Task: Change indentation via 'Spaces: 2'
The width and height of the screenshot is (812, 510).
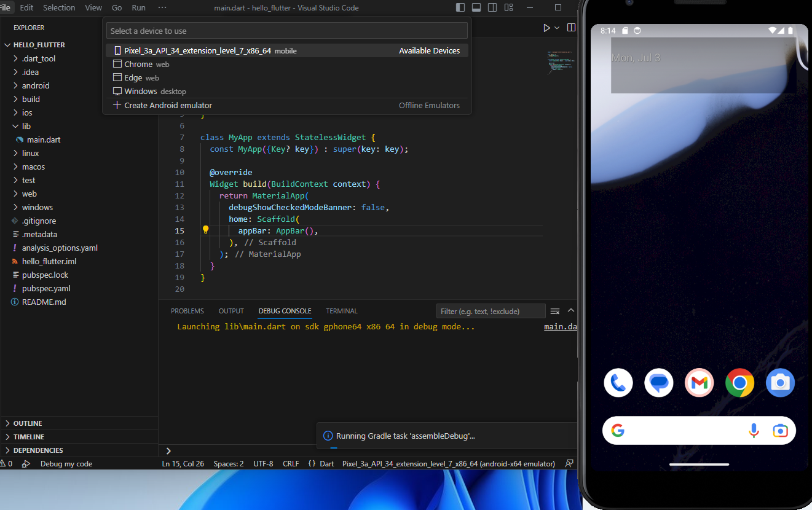Action: click(x=229, y=464)
